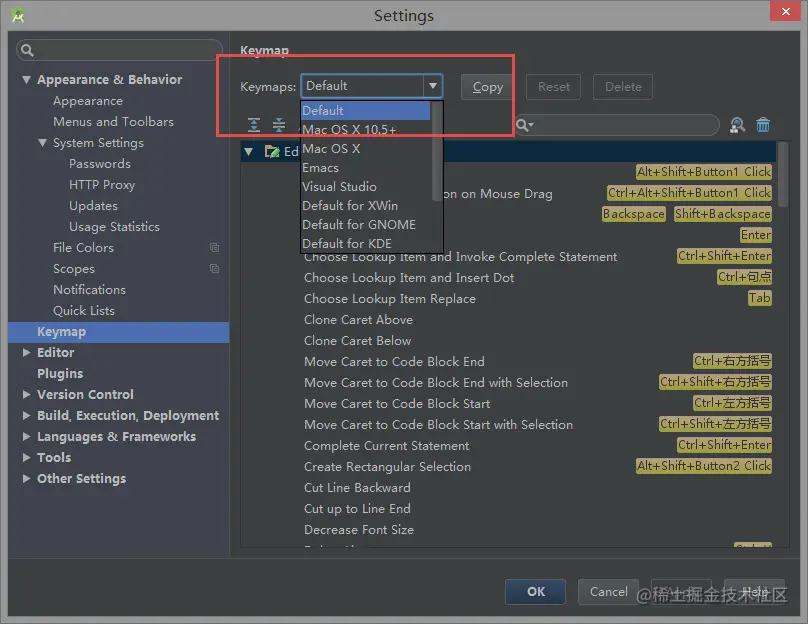808x624 pixels.
Task: Click the copy icon next to File Colors
Action: (x=214, y=248)
